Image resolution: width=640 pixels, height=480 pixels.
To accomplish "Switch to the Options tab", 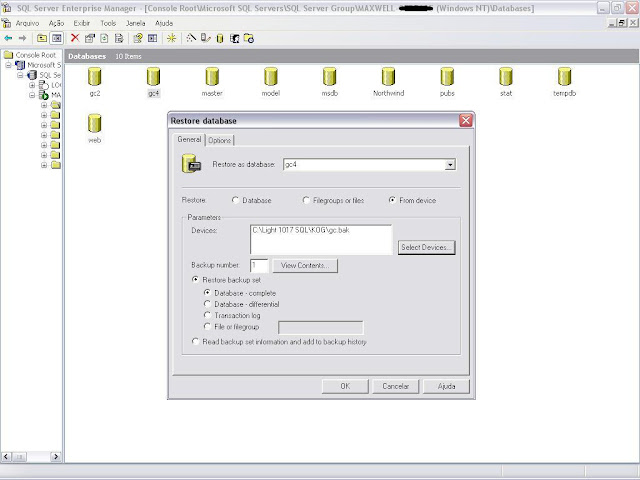I will click(x=220, y=140).
